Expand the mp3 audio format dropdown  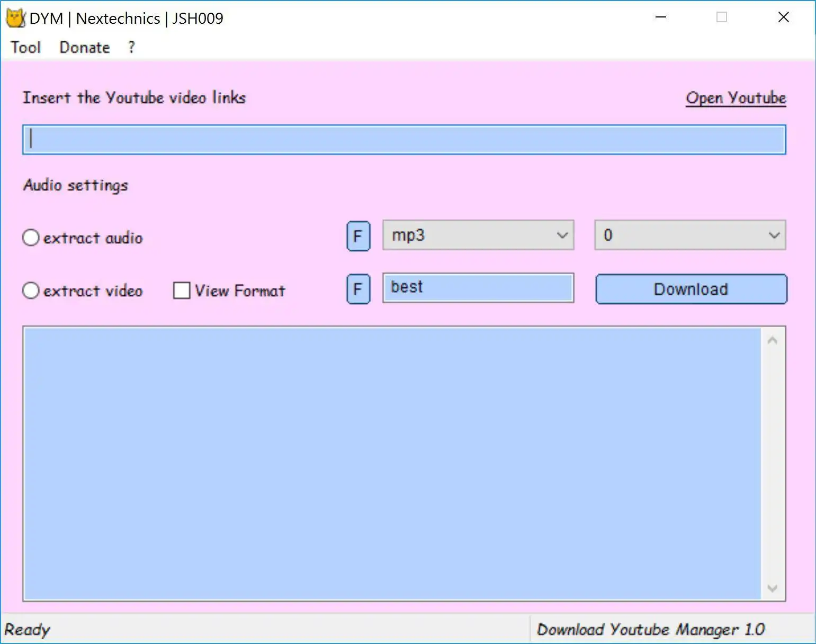click(x=478, y=235)
